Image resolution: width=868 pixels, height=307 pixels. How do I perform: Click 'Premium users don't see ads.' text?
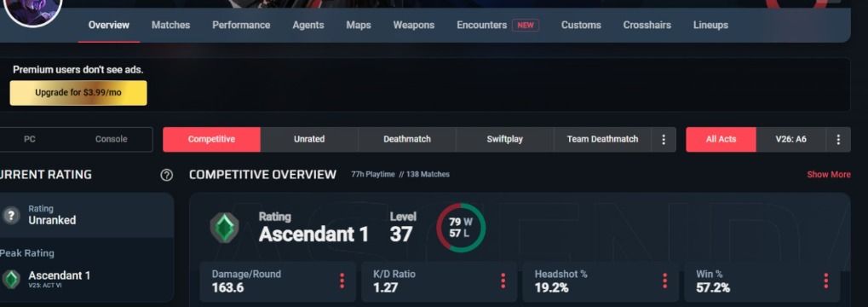78,71
